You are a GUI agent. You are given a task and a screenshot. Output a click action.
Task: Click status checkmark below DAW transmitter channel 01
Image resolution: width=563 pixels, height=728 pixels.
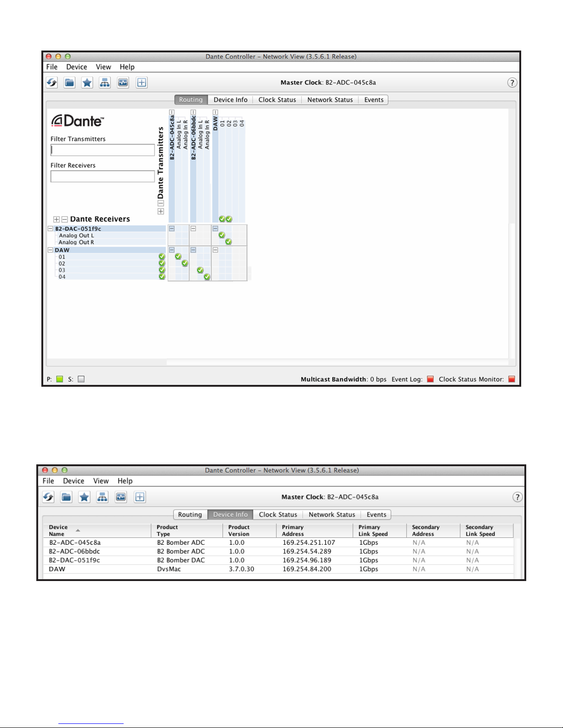[x=222, y=219]
